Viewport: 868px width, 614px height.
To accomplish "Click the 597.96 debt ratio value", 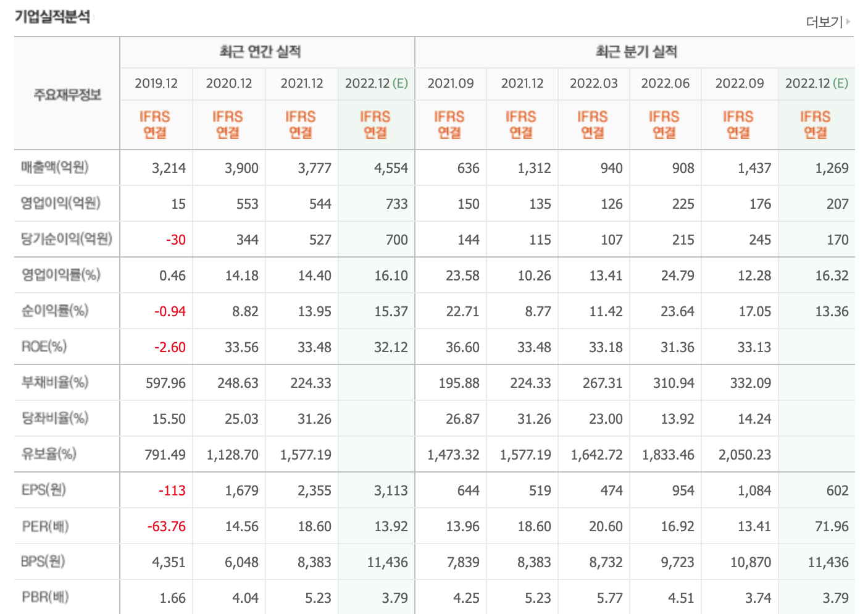I will (165, 383).
